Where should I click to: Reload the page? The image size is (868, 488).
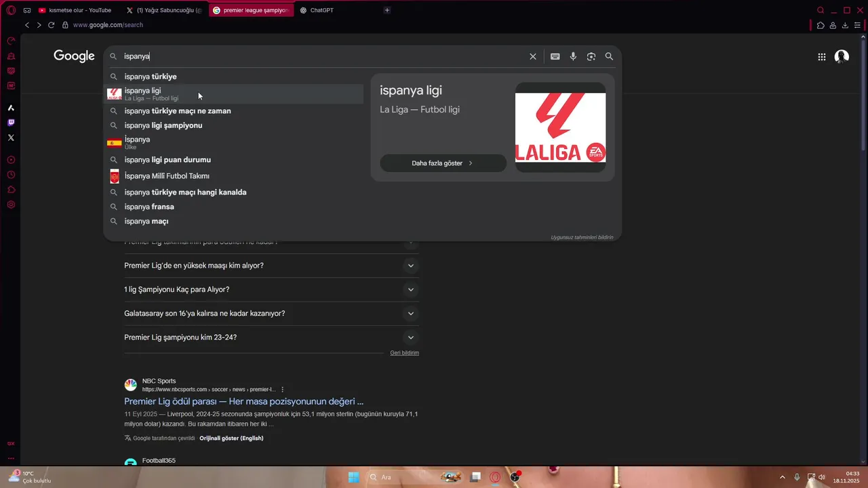coord(51,25)
